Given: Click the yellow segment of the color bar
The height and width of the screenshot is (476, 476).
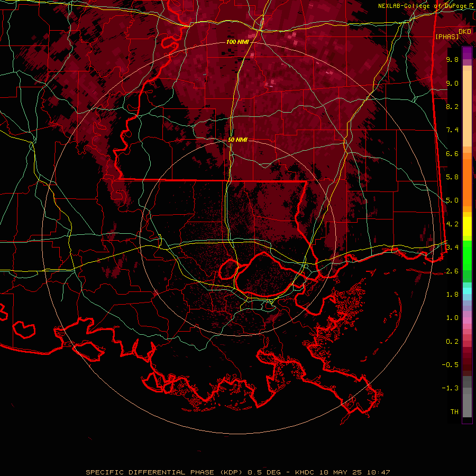Looking at the screenshot, I should pos(467,226).
